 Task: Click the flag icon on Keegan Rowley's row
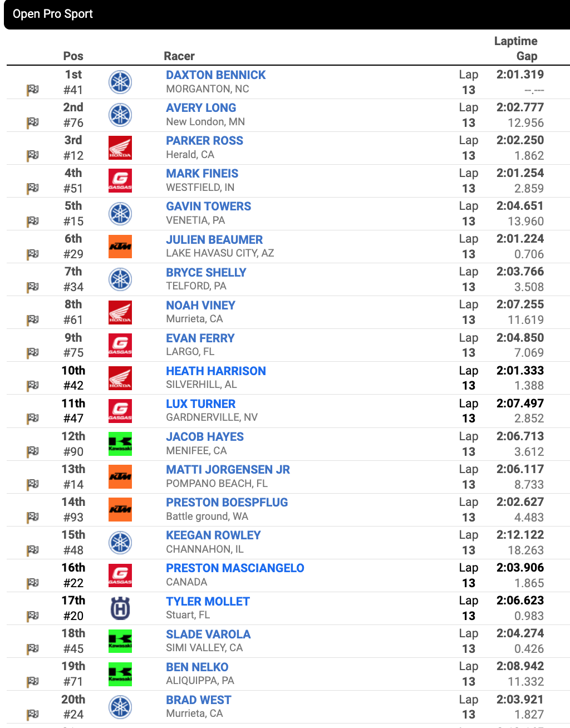pos(32,550)
